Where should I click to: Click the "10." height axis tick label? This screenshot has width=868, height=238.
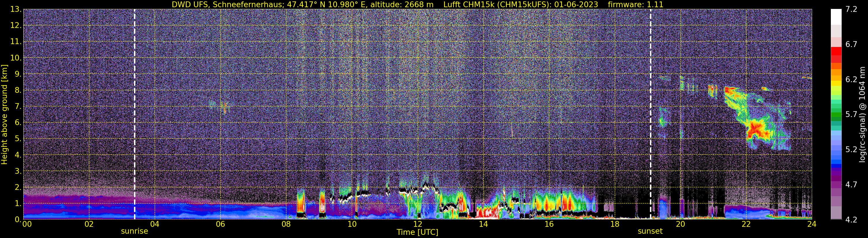tap(16, 58)
